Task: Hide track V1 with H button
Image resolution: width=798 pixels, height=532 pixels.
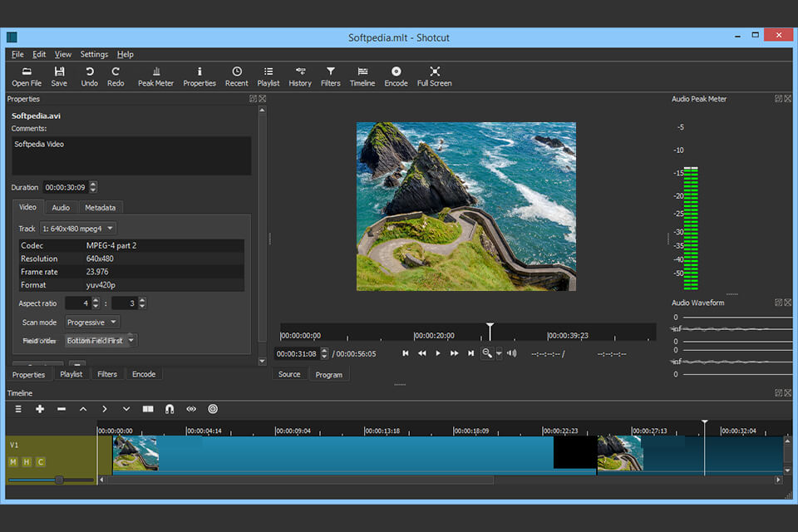Action: pyautogui.click(x=27, y=462)
